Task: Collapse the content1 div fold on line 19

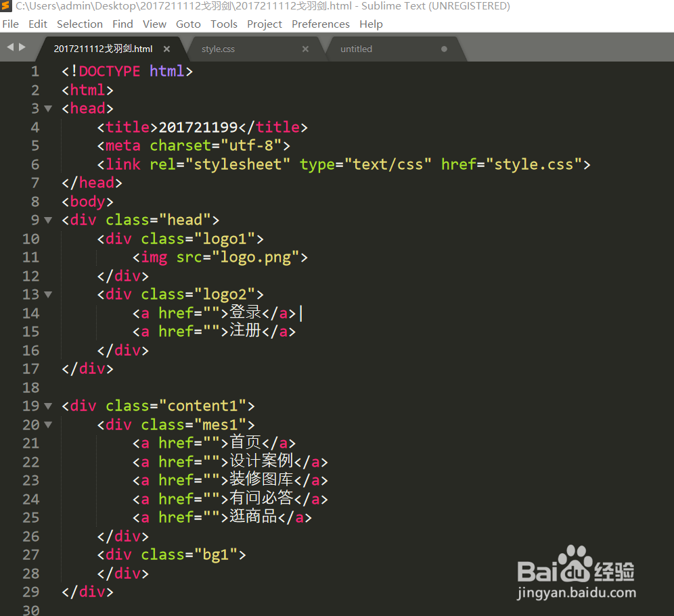Action: (x=48, y=406)
